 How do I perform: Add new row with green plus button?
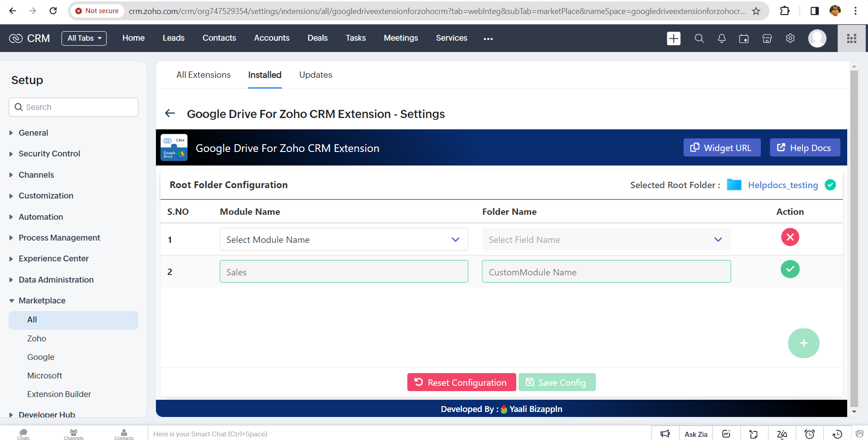[803, 343]
